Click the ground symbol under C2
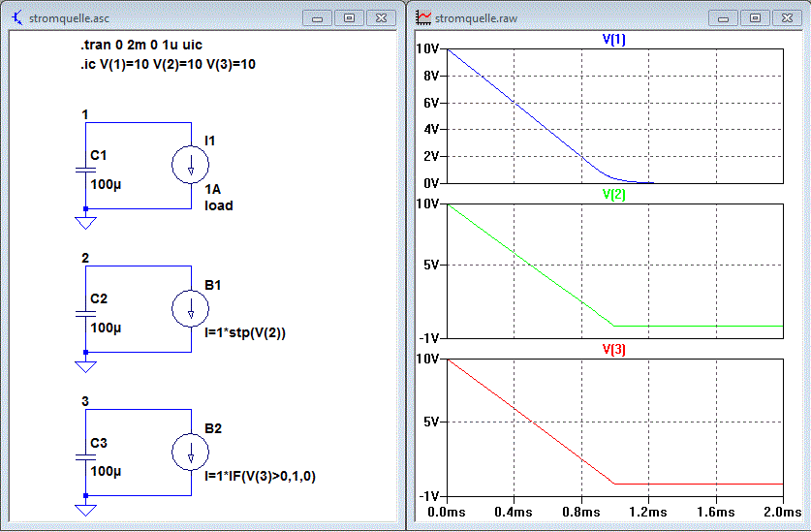 click(85, 366)
